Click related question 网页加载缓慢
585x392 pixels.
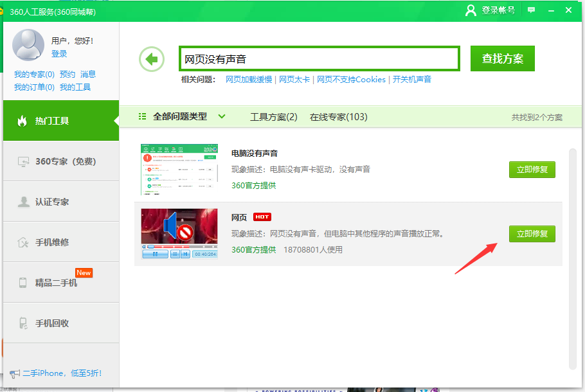[x=249, y=80]
